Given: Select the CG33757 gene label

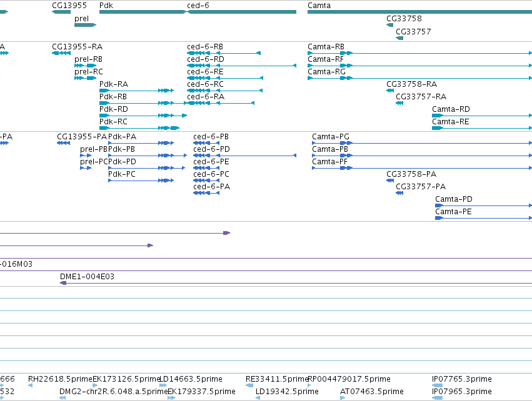Looking at the screenshot, I should (x=413, y=32).
